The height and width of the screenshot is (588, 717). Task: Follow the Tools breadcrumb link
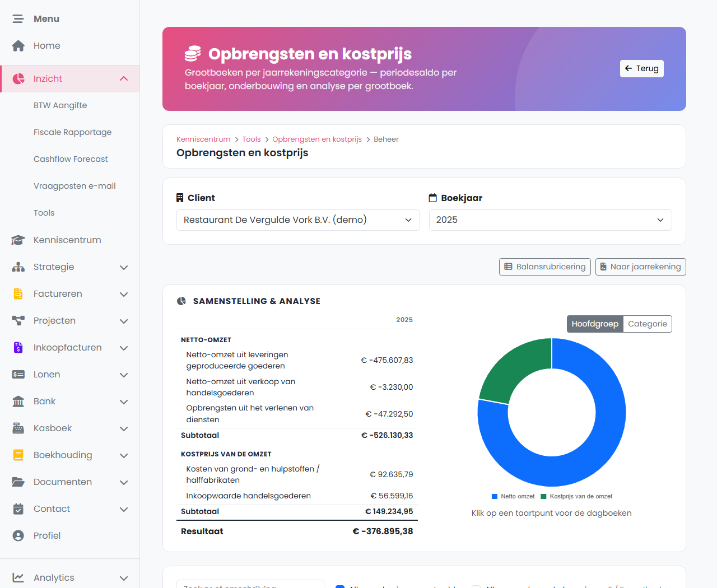[x=252, y=139]
